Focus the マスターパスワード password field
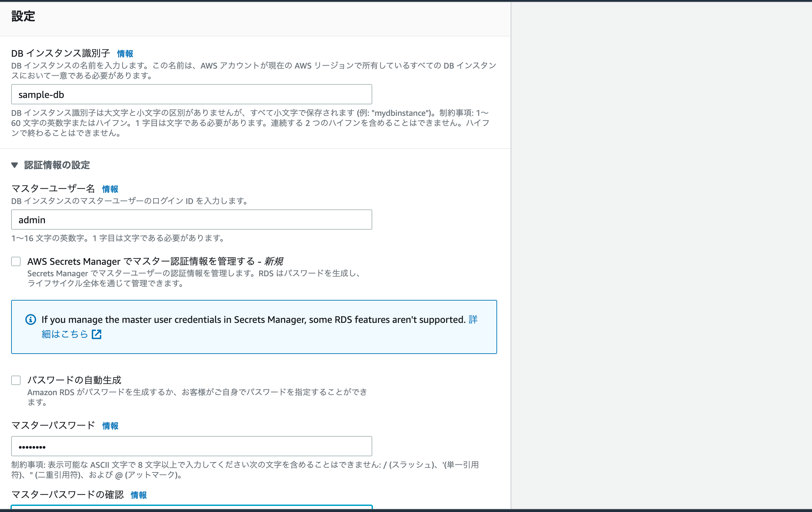The height and width of the screenshot is (512, 812). [x=191, y=446]
